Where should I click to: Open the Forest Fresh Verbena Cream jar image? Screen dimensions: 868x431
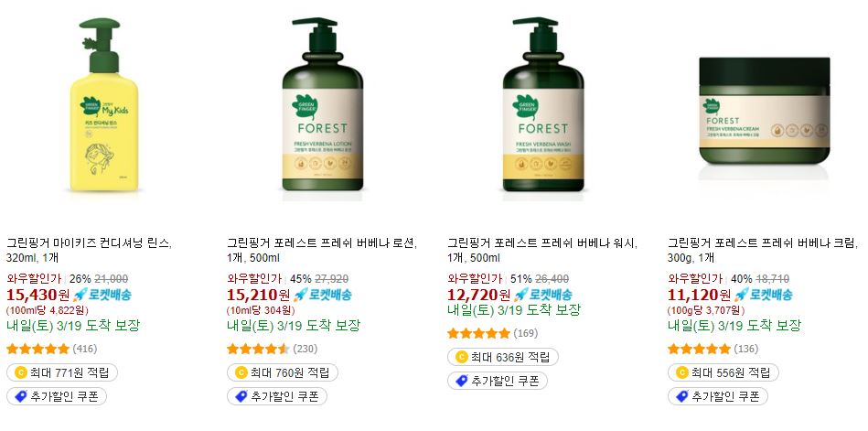pos(765,112)
